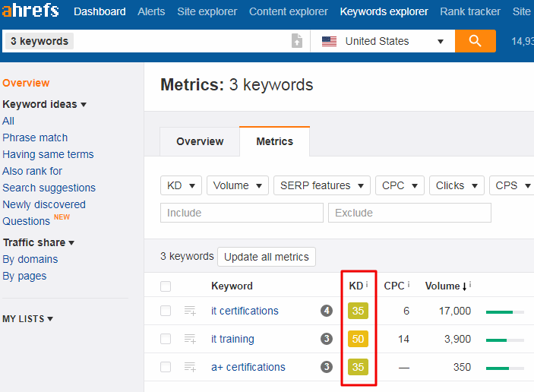Click SERP features badge for 'it certifications'

click(327, 311)
